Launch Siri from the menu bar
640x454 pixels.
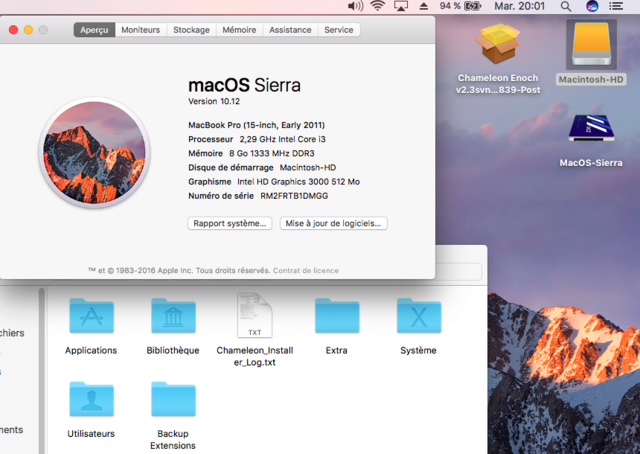click(x=592, y=6)
